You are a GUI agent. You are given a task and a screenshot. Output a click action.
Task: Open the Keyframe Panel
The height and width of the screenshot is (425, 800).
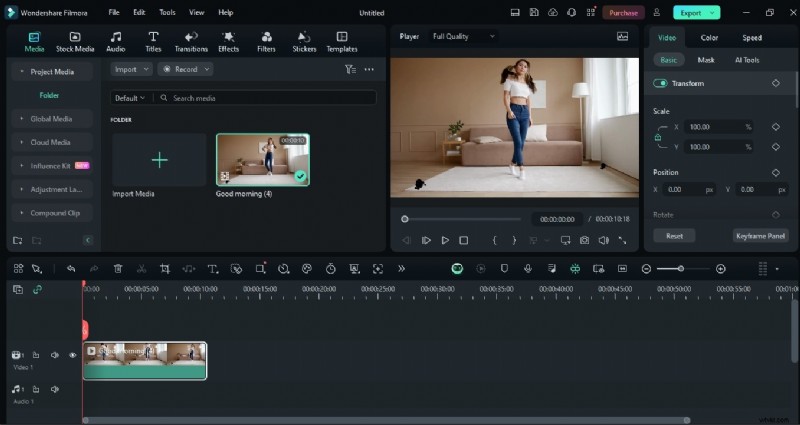[x=760, y=236]
